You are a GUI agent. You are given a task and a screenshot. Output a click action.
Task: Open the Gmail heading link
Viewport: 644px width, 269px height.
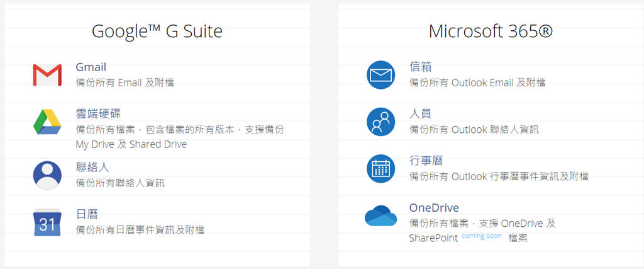tap(91, 67)
